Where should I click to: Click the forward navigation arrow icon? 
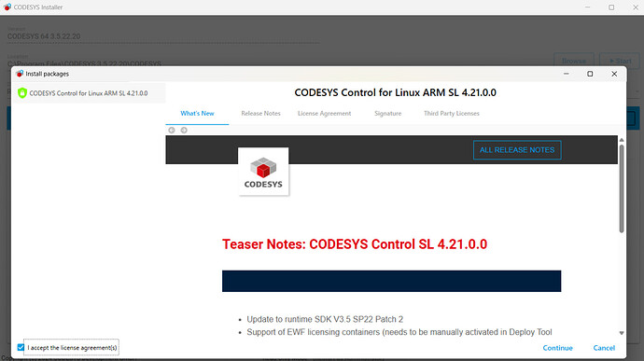coord(184,131)
